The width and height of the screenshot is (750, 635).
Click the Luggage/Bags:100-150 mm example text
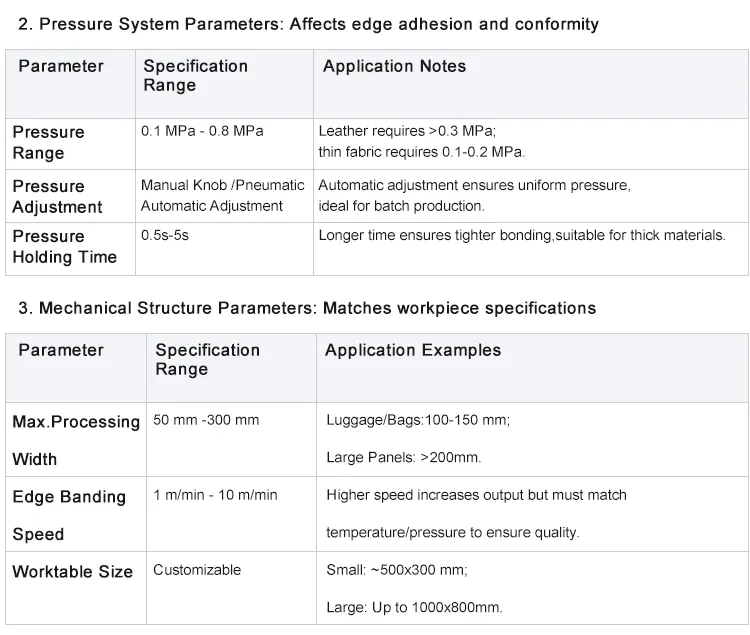418,420
